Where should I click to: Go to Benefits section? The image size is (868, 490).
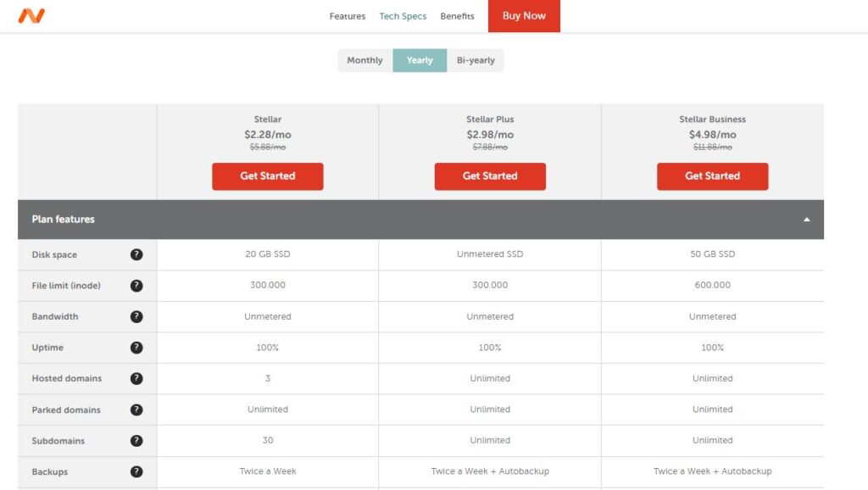pos(457,16)
